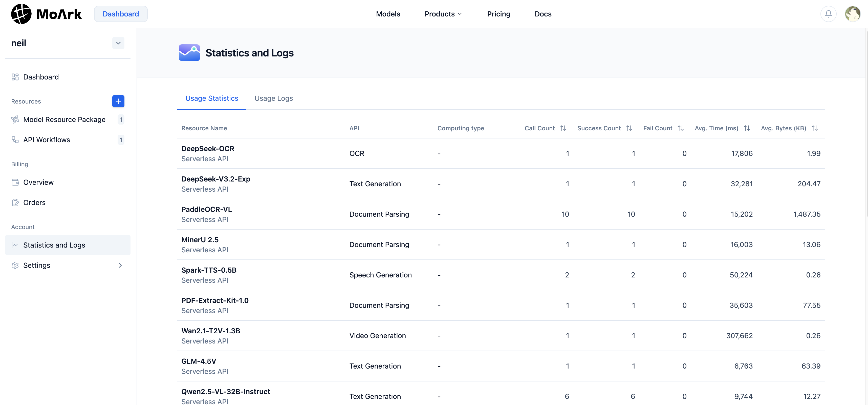Open the Docs link in header
The width and height of the screenshot is (868, 405).
[543, 14]
